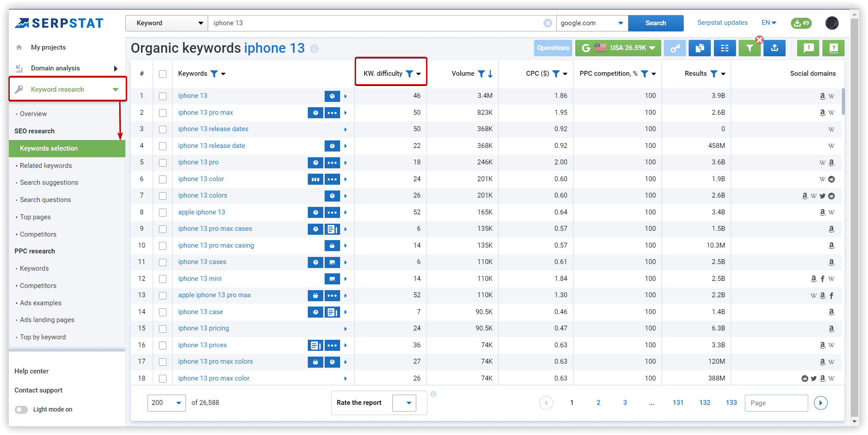Click the info icon beside Organic keywords title
Image resolution: width=868 pixels, height=435 pixels.
click(x=314, y=49)
